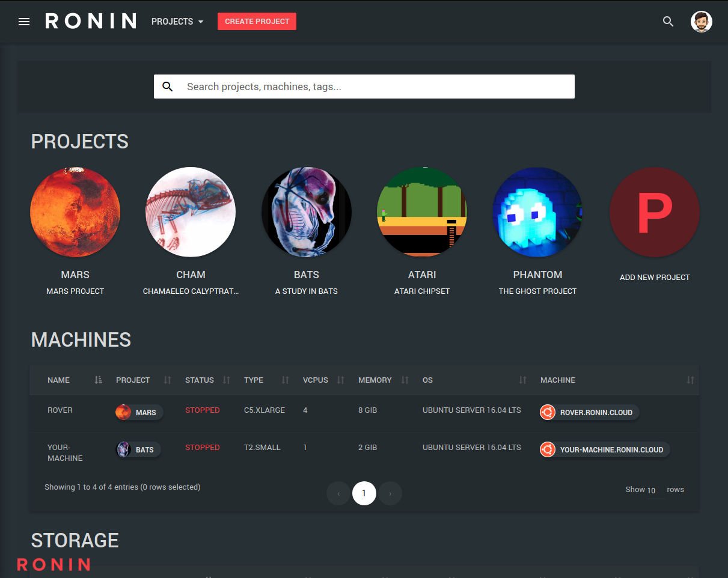Viewport: 728px width, 578px height.
Task: Click the 8 GIB memory cell
Action: pos(368,410)
